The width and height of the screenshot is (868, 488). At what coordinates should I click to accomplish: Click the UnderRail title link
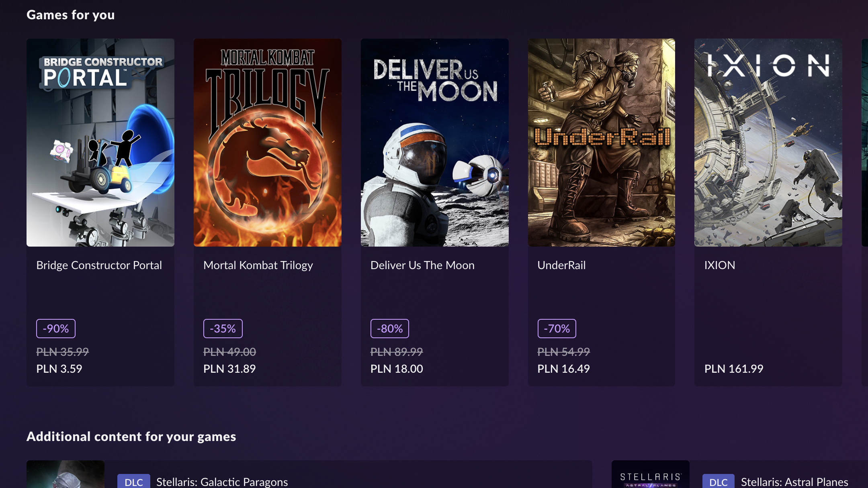coord(561,265)
